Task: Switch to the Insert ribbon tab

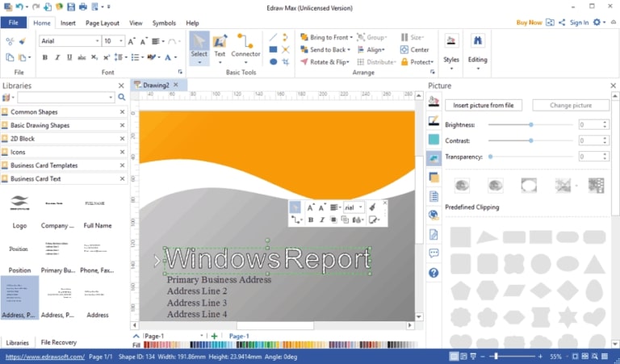Action: (x=68, y=23)
